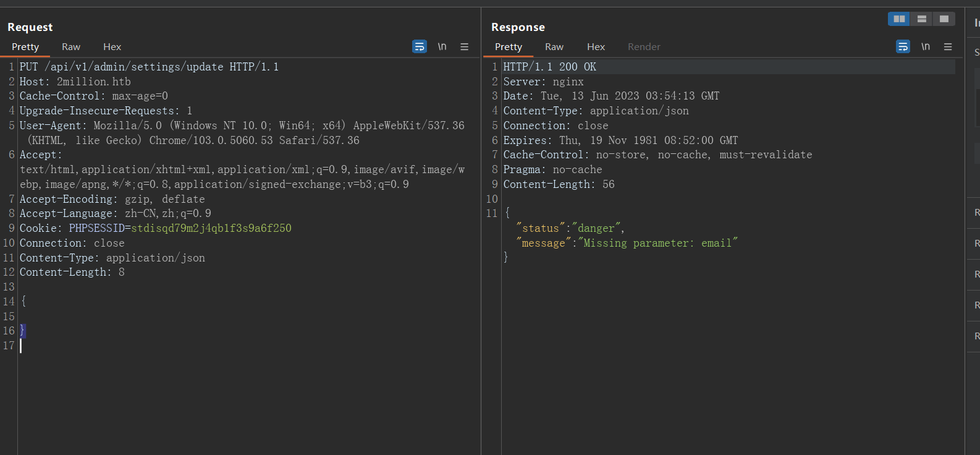
Task: Click the HTTP/1.1 200 OK status line
Action: coord(550,67)
